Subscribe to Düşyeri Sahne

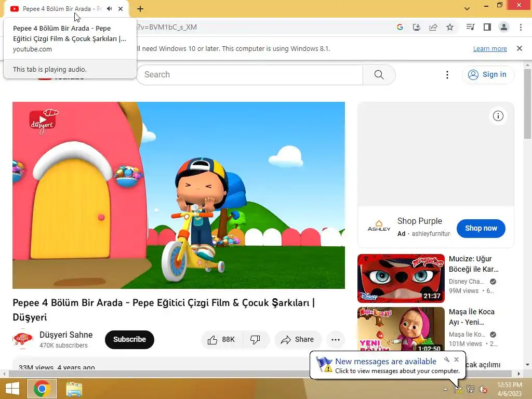(129, 340)
